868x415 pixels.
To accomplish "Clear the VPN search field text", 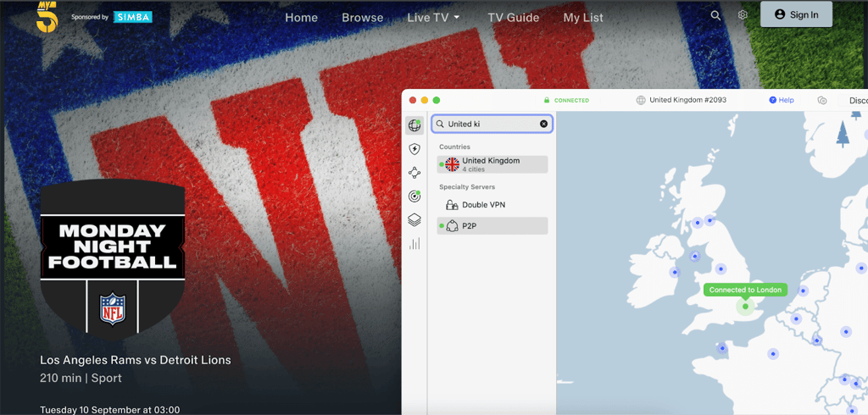I will tap(543, 124).
